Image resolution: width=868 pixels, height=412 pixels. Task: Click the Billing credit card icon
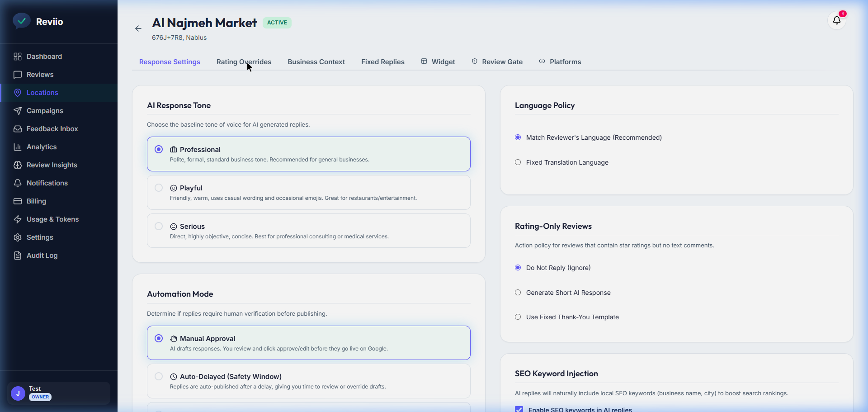[x=18, y=201]
